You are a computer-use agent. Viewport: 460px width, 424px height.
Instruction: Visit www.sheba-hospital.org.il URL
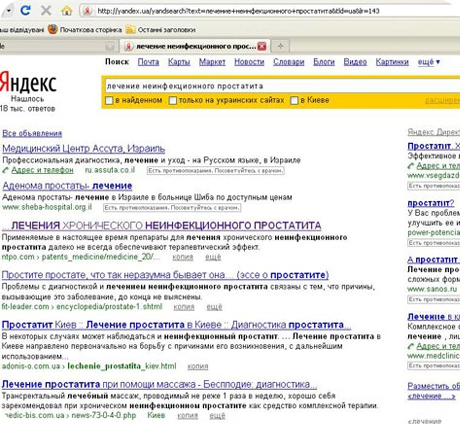pyautogui.click(x=47, y=207)
